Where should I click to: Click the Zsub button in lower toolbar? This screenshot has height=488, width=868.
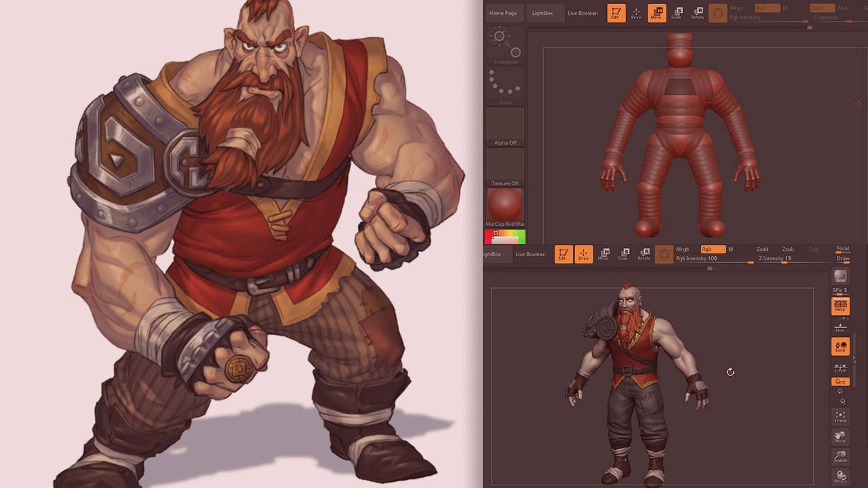point(787,249)
